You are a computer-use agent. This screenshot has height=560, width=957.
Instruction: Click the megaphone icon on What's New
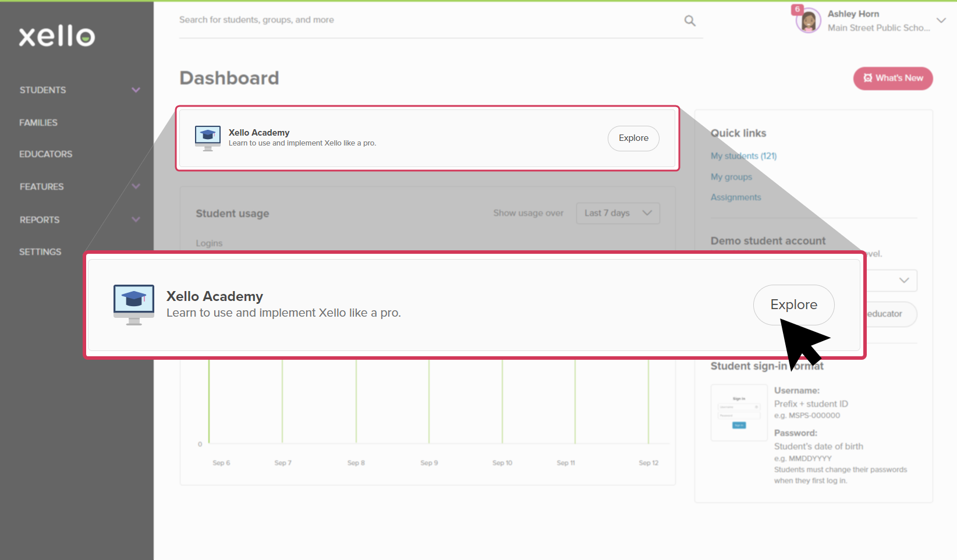pos(868,78)
